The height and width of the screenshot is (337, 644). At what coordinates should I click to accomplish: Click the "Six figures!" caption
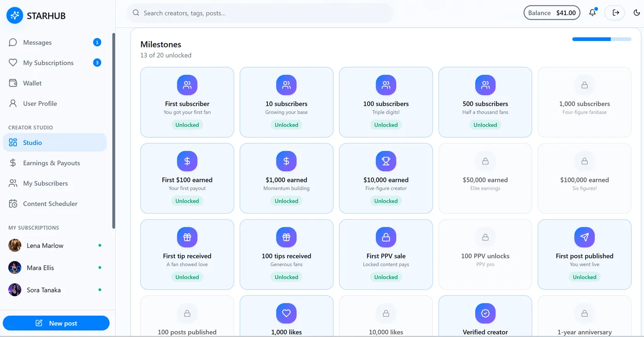585,188
